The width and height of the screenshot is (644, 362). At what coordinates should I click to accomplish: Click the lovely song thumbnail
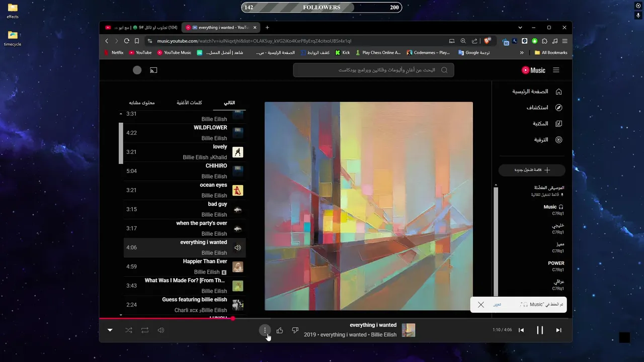[x=238, y=152]
